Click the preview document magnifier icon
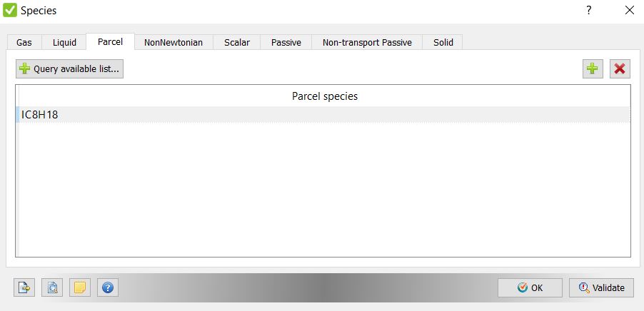Viewport: 644px width, 311px height. 52,287
